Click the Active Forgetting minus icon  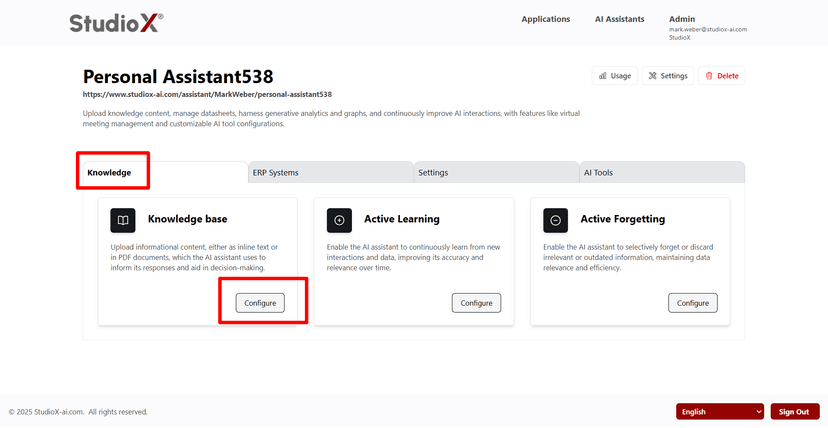pyautogui.click(x=556, y=220)
